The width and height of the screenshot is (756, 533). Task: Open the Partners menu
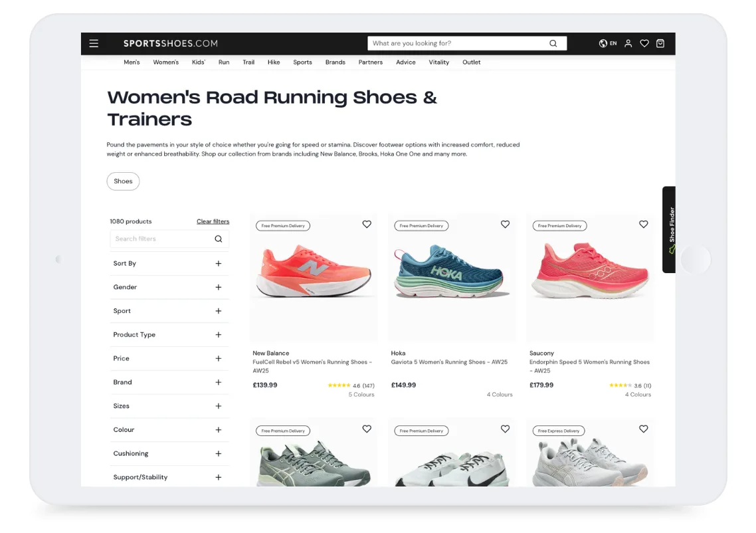[370, 62]
